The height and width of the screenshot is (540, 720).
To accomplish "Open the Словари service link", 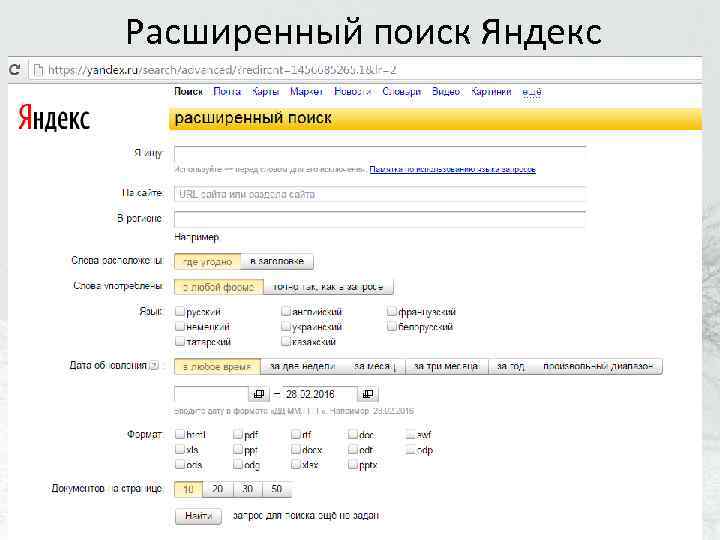I will [401, 91].
